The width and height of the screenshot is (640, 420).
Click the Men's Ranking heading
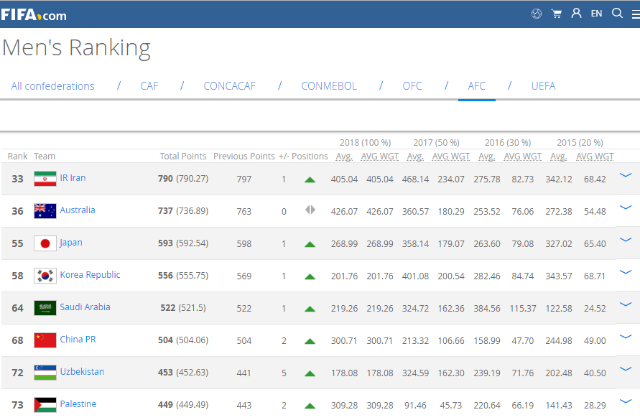(76, 48)
